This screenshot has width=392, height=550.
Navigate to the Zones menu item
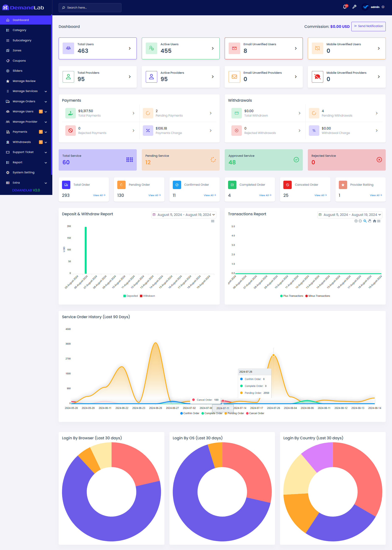pos(17,50)
